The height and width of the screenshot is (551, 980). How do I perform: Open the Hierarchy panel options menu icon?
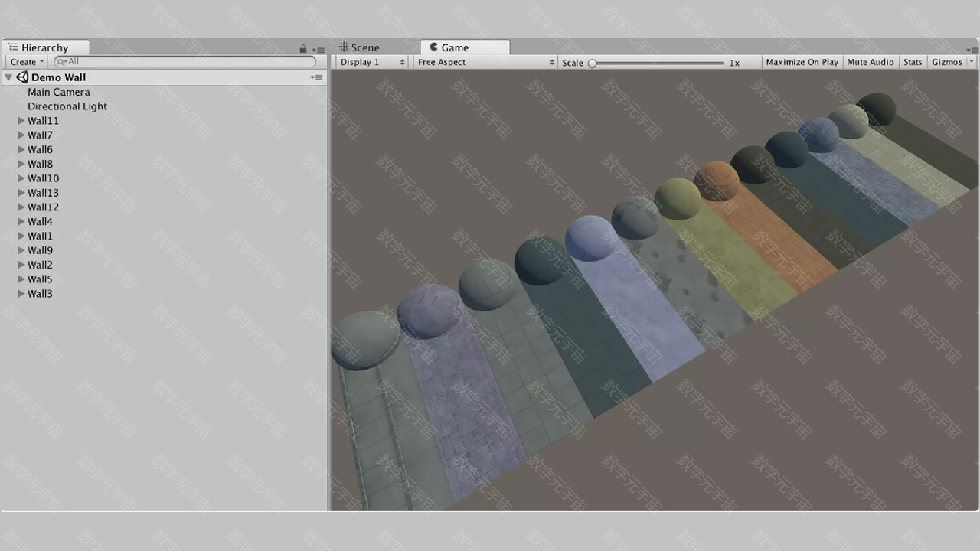[x=319, y=50]
